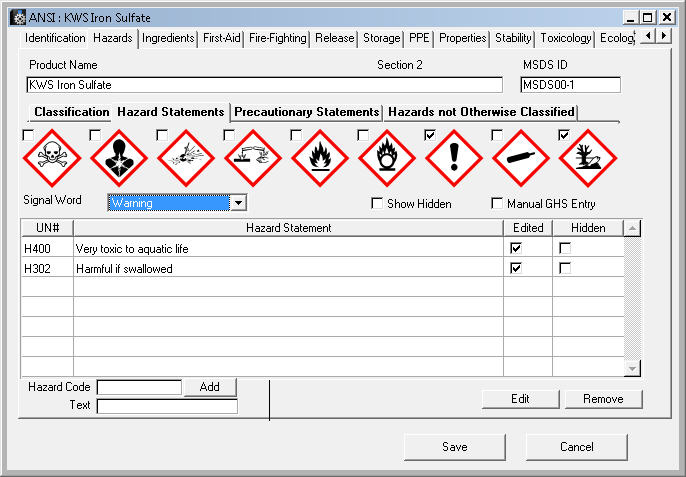Open the Toxicology tab
This screenshot has height=477, width=686.
pos(566,38)
